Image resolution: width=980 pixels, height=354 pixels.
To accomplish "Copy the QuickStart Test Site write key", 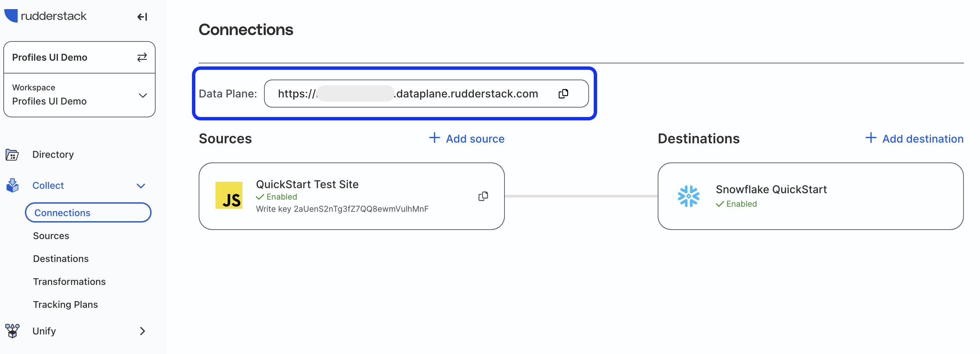I will tap(483, 196).
